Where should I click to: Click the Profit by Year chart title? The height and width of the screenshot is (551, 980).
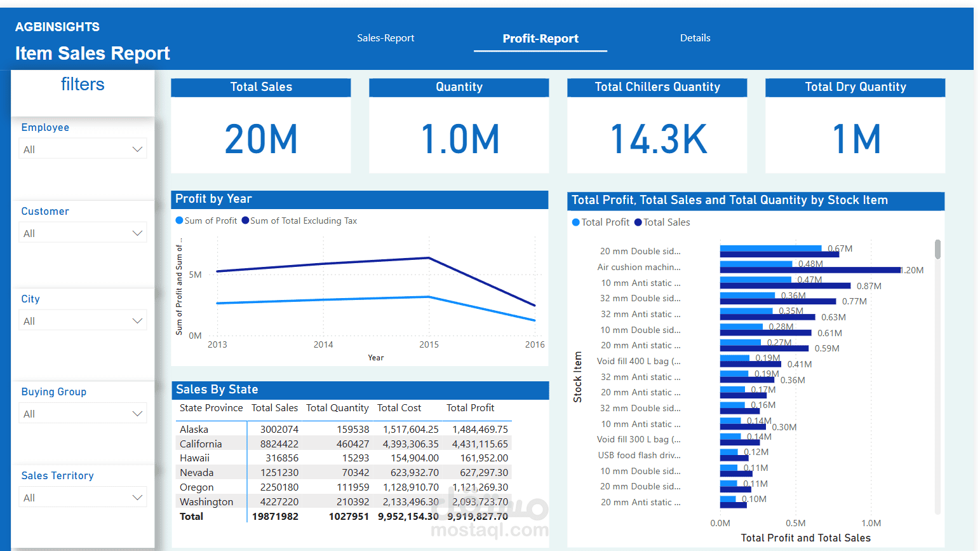(x=213, y=199)
